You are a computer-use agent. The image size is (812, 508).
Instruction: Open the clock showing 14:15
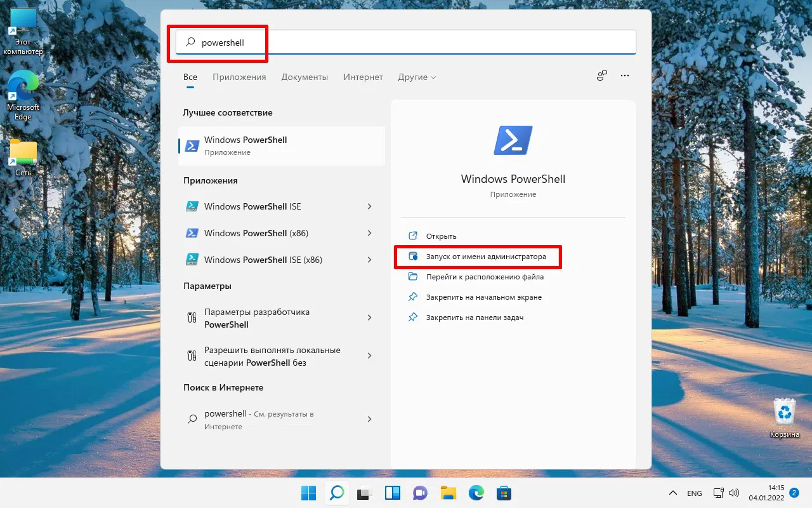coord(766,493)
